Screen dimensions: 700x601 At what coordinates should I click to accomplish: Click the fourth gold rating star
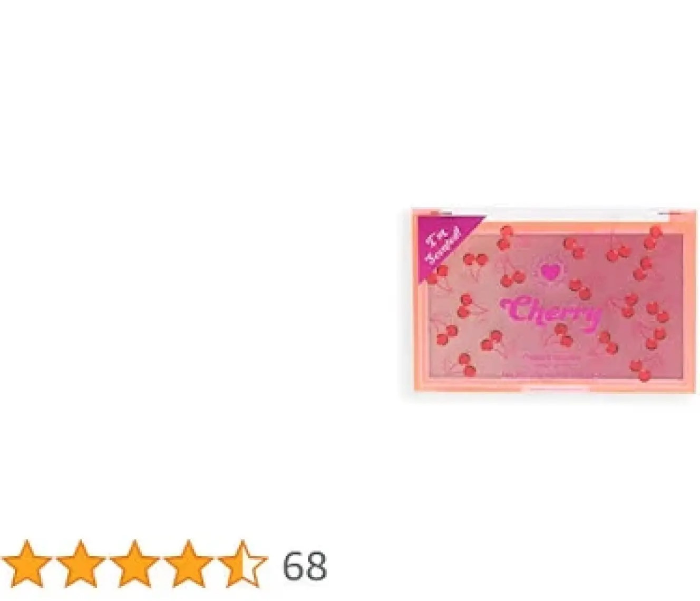[x=188, y=565]
